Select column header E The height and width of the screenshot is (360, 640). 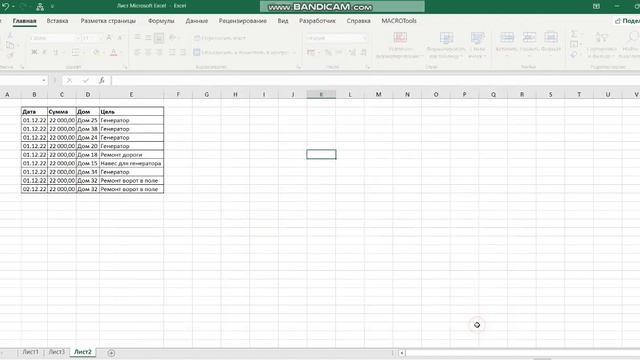(131, 94)
